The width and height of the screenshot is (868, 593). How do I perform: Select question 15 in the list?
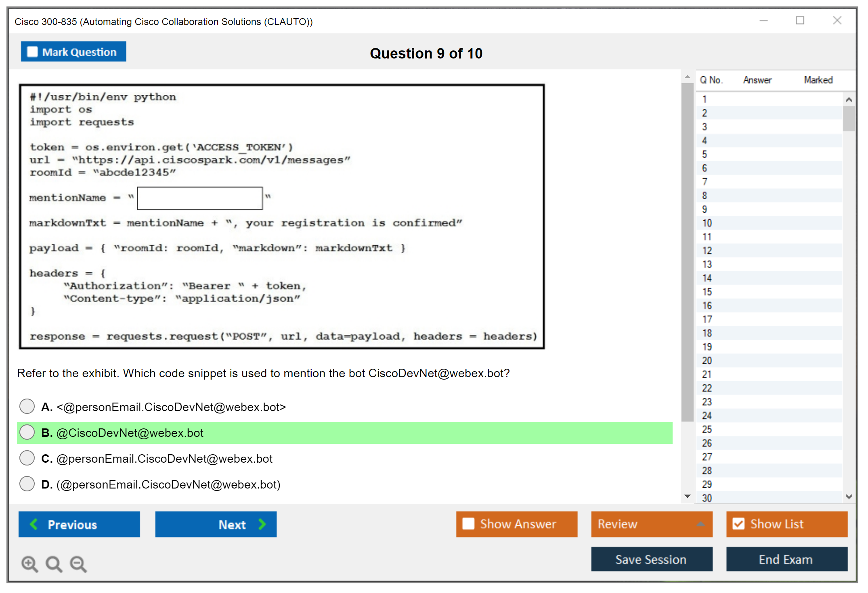click(707, 292)
